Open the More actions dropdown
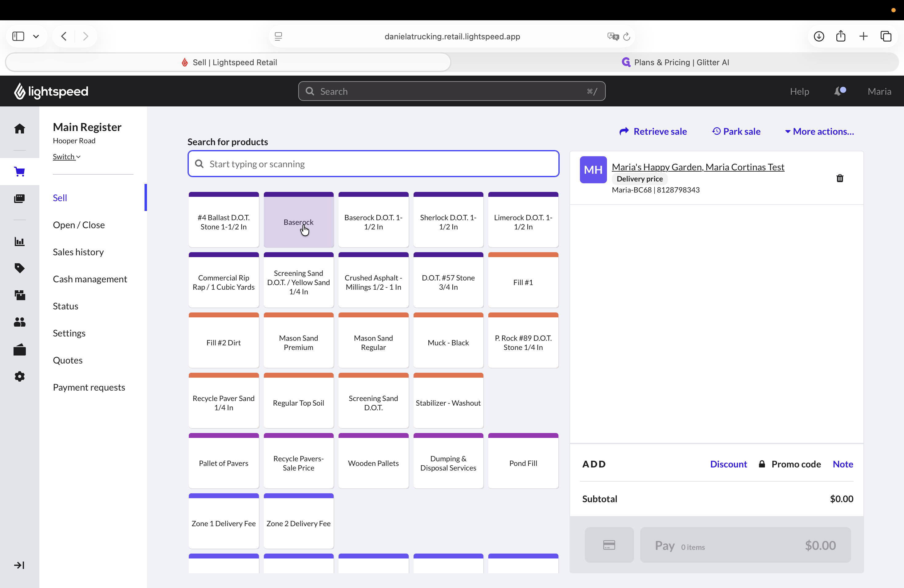 coord(819,131)
